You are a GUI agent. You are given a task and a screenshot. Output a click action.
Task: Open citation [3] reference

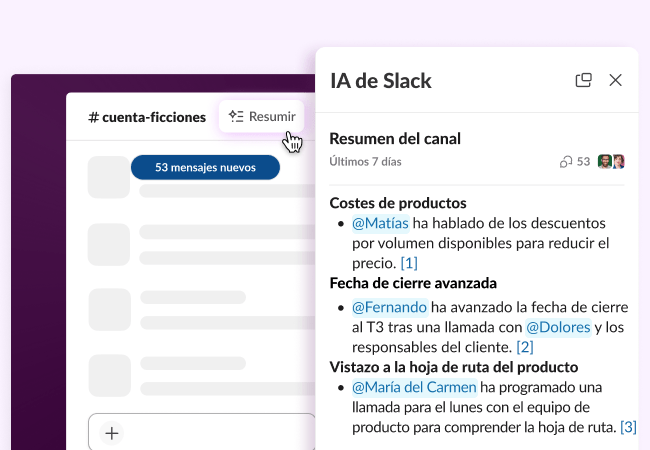click(628, 427)
